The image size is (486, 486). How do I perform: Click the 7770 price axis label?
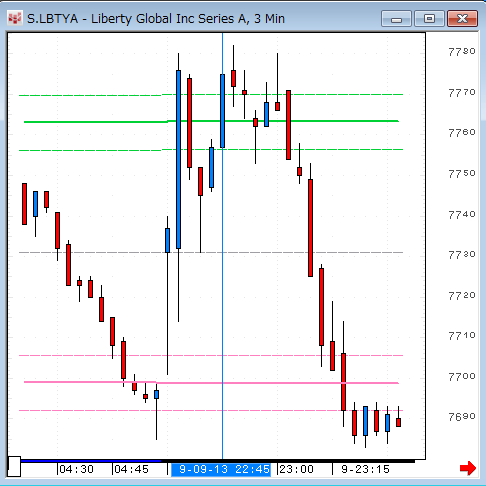(x=462, y=92)
